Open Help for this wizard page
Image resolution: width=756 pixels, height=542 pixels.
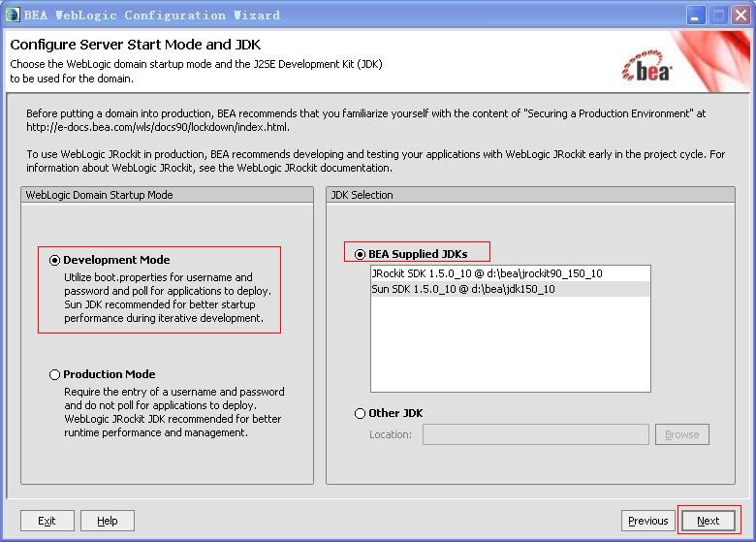[107, 521]
